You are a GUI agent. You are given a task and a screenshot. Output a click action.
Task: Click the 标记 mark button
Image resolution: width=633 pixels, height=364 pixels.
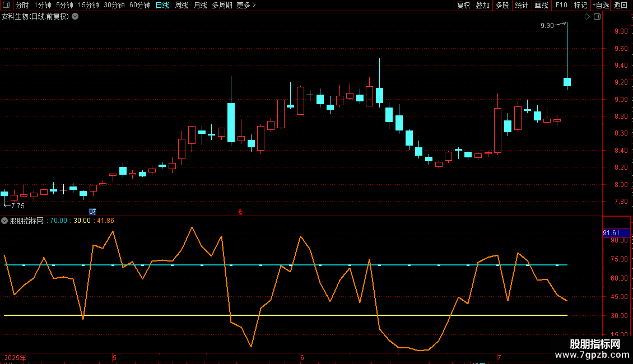pos(580,5)
